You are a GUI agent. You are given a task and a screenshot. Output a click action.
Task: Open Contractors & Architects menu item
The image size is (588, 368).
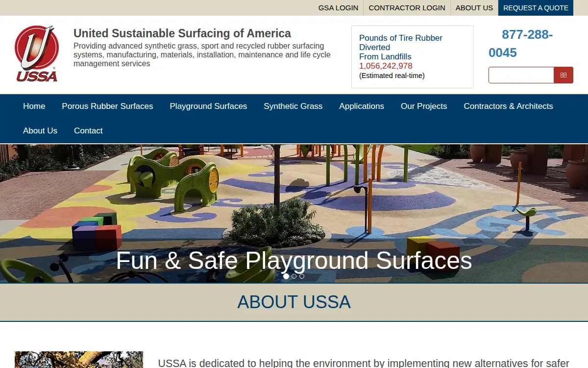tap(508, 106)
